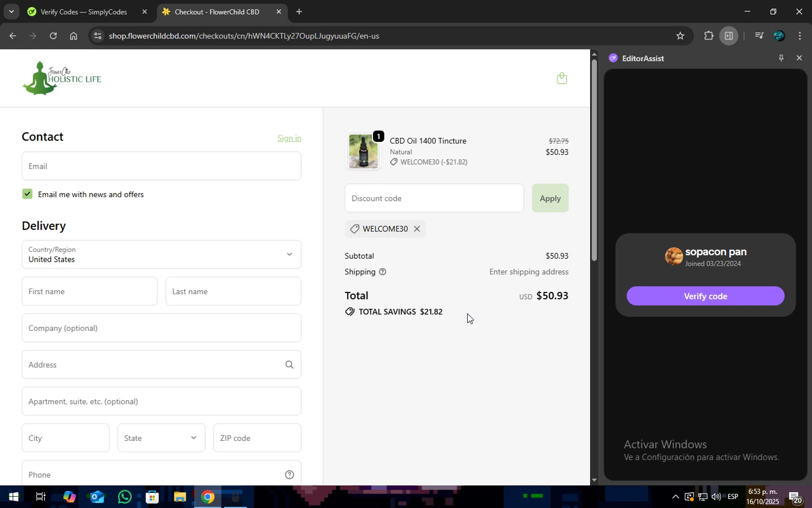Open WhatsApp from the taskbar
Viewport: 812px width, 508px height.
point(125,497)
